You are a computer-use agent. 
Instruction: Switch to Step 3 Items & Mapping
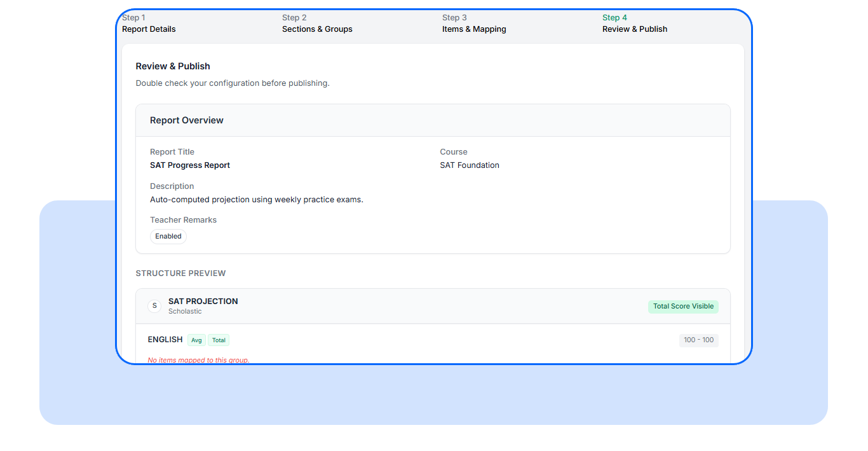pos(474,24)
